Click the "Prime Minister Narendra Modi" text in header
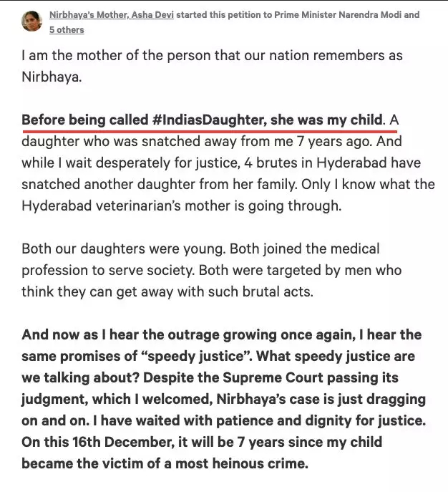The width and height of the screenshot is (448, 492). tap(338, 15)
